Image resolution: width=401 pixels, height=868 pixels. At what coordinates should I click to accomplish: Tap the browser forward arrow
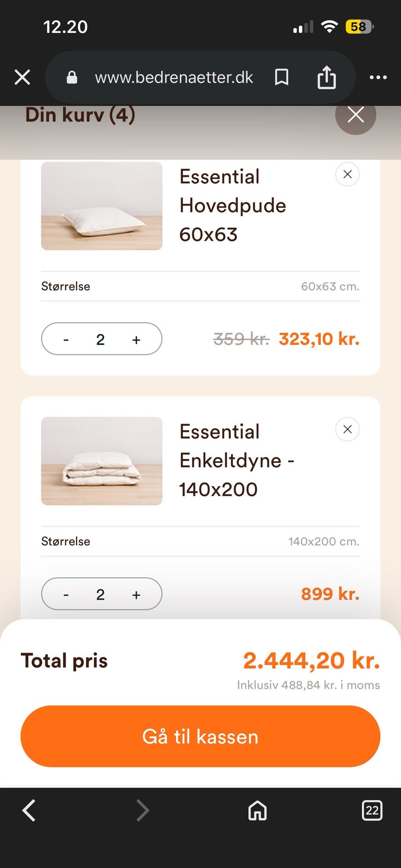tap(143, 810)
